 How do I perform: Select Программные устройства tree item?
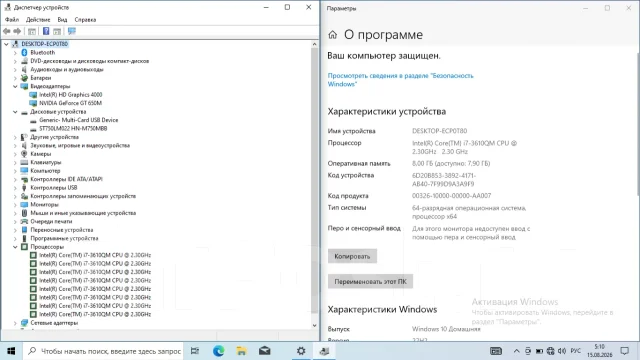pyautogui.click(x=64, y=238)
